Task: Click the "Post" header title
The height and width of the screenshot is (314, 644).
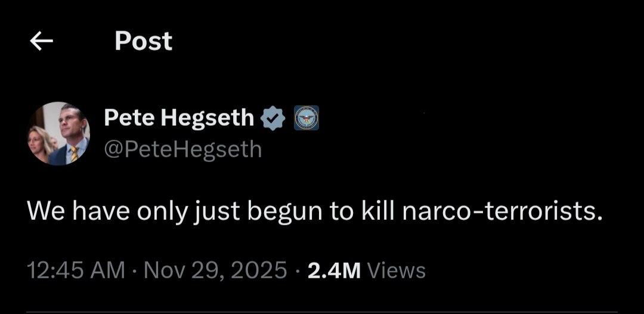Action: point(143,41)
